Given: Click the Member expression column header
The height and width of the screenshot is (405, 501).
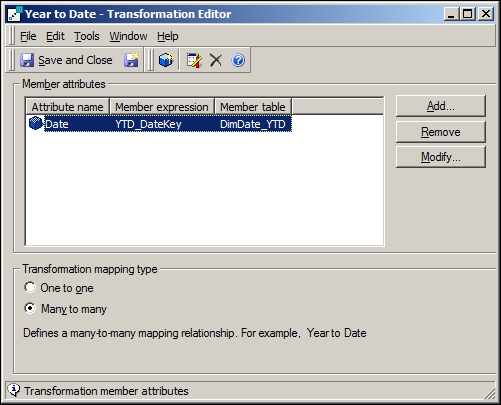Looking at the screenshot, I should [162, 107].
